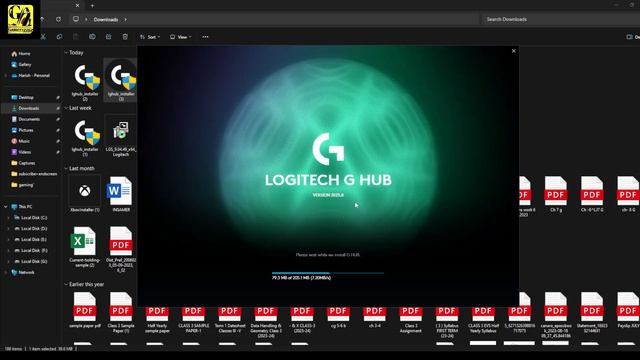Select the camera_epaedioo PDF file
The height and width of the screenshot is (360, 640).
[556, 315]
